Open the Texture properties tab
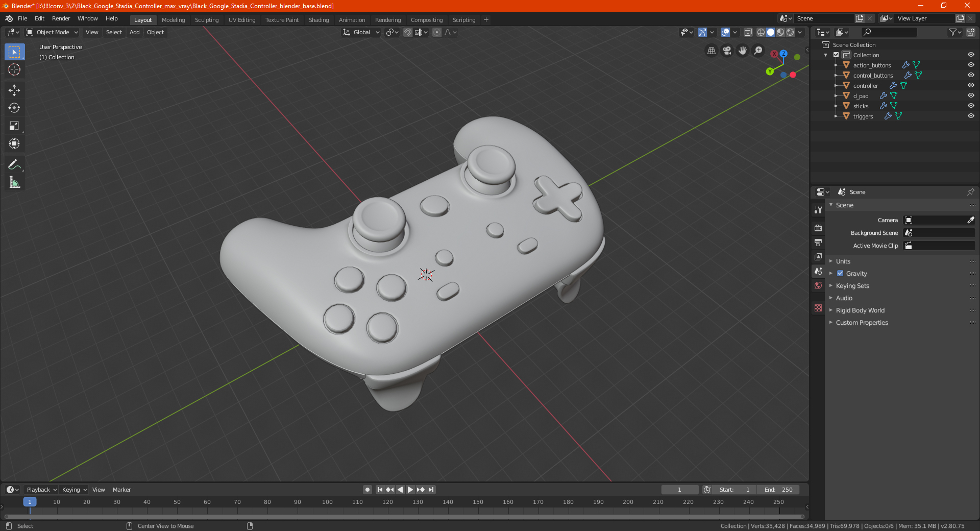The height and width of the screenshot is (531, 980). (x=818, y=308)
